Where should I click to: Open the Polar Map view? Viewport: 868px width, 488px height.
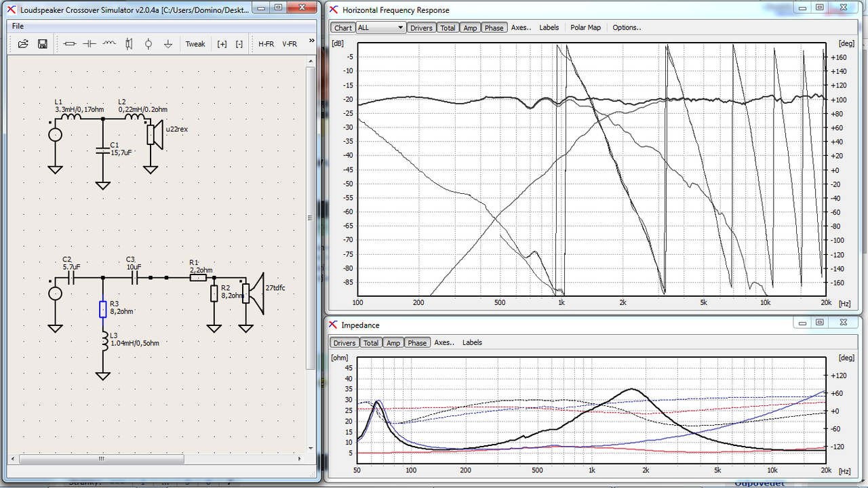[x=585, y=28]
